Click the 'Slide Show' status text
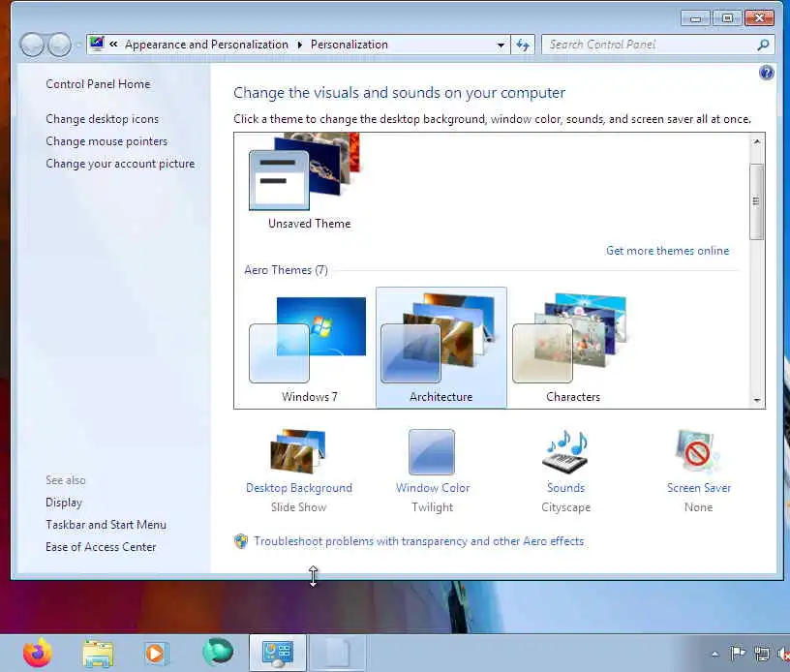Image resolution: width=790 pixels, height=672 pixels. point(299,507)
